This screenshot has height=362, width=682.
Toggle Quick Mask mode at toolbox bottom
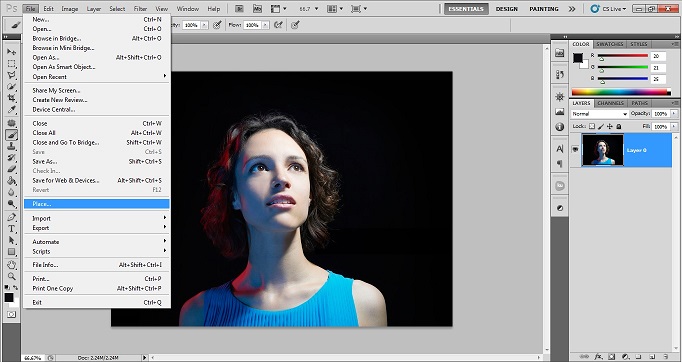11,314
